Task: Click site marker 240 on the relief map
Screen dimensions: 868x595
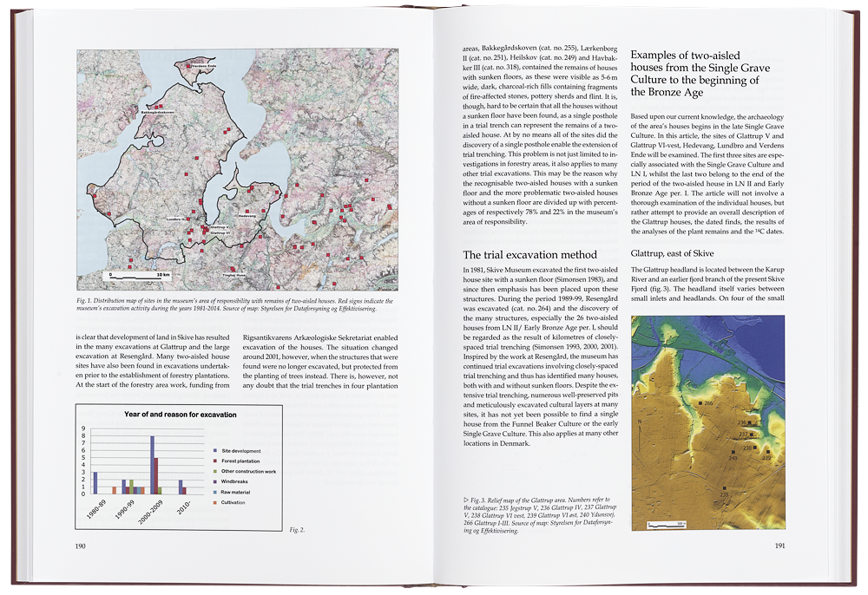Action: (732, 453)
